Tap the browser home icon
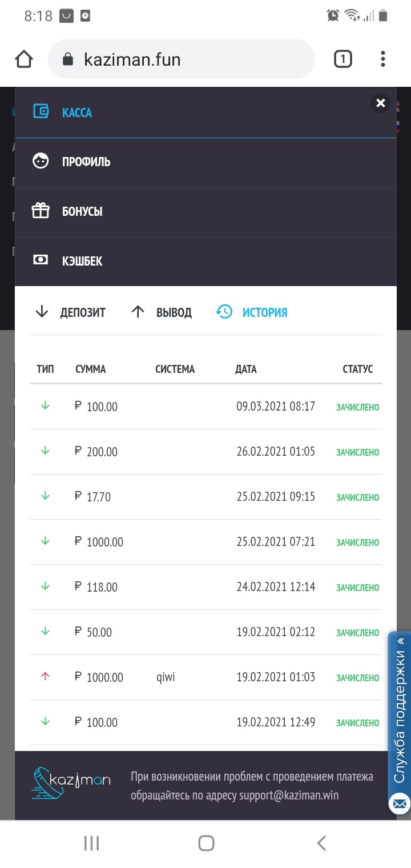The height and width of the screenshot is (868, 411). (24, 59)
